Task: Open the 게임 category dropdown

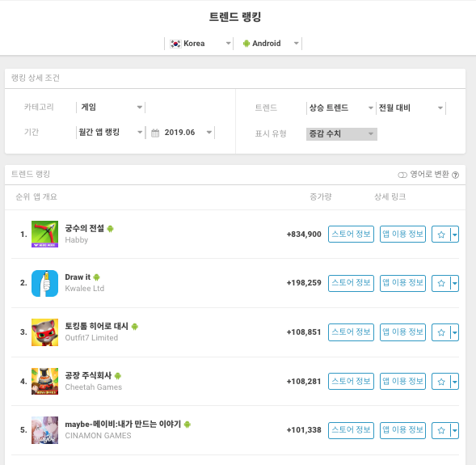Action: 111,108
